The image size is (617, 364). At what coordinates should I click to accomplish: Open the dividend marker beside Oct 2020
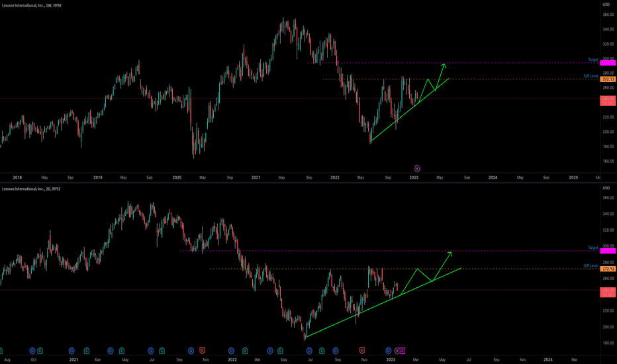point(32,351)
